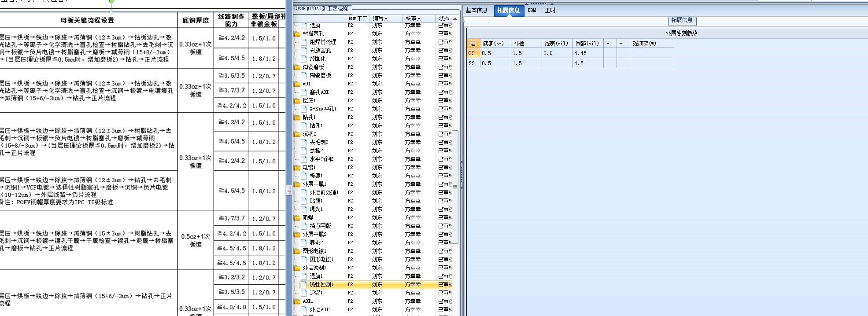Viewport: 868px width, 316px height.
Task: Click the tree scrollbar up arrow
Action: click(x=455, y=18)
